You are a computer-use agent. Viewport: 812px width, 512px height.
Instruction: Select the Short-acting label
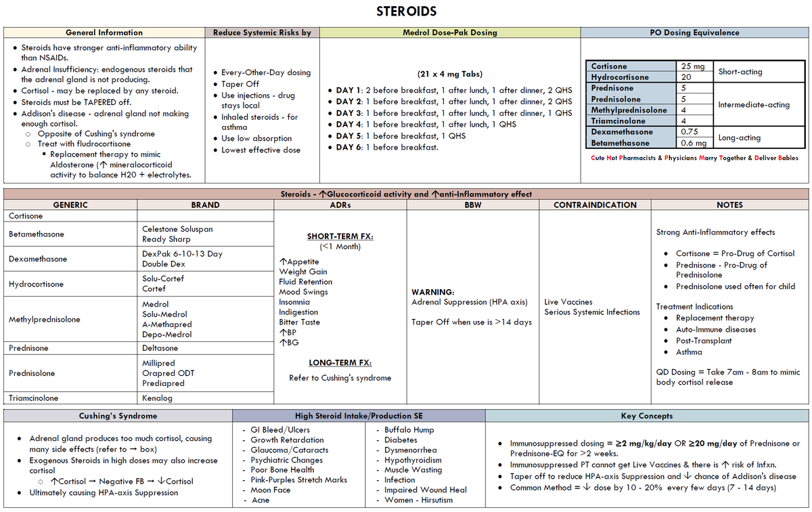(740, 72)
